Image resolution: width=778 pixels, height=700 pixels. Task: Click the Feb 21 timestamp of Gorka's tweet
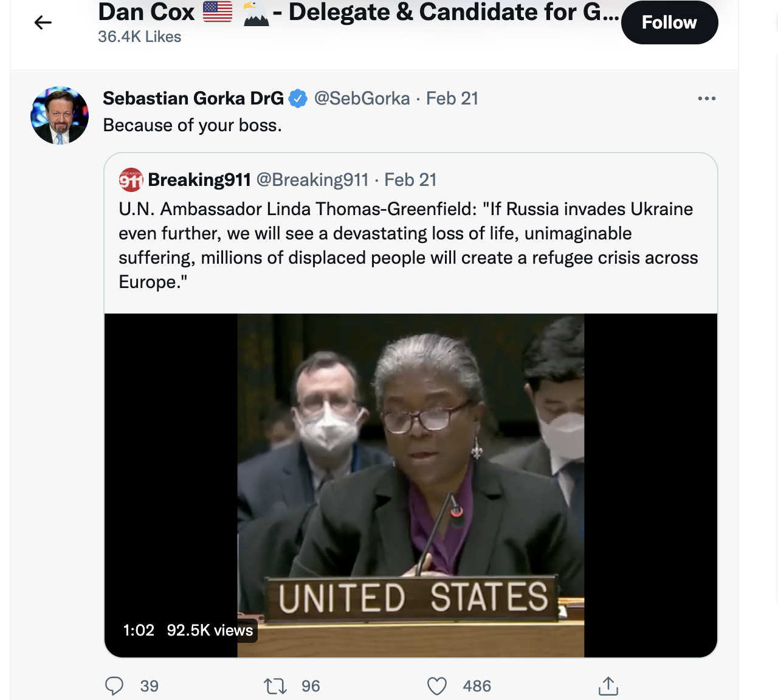click(x=452, y=98)
